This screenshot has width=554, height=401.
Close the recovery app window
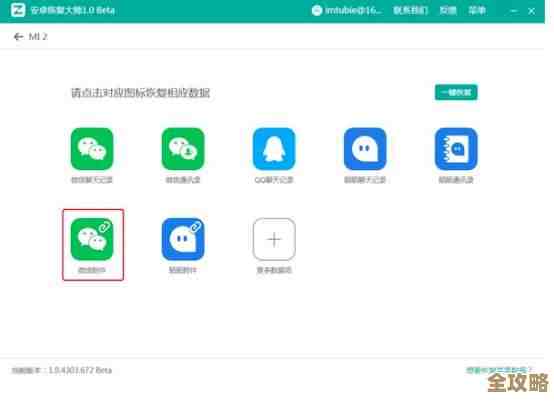(531, 11)
